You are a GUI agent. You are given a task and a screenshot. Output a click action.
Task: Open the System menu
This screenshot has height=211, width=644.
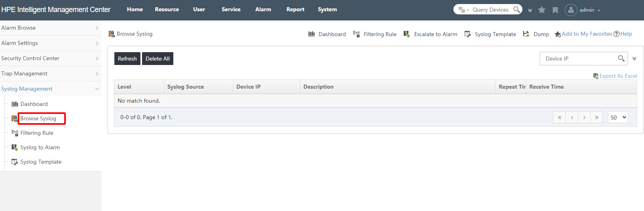tap(327, 9)
